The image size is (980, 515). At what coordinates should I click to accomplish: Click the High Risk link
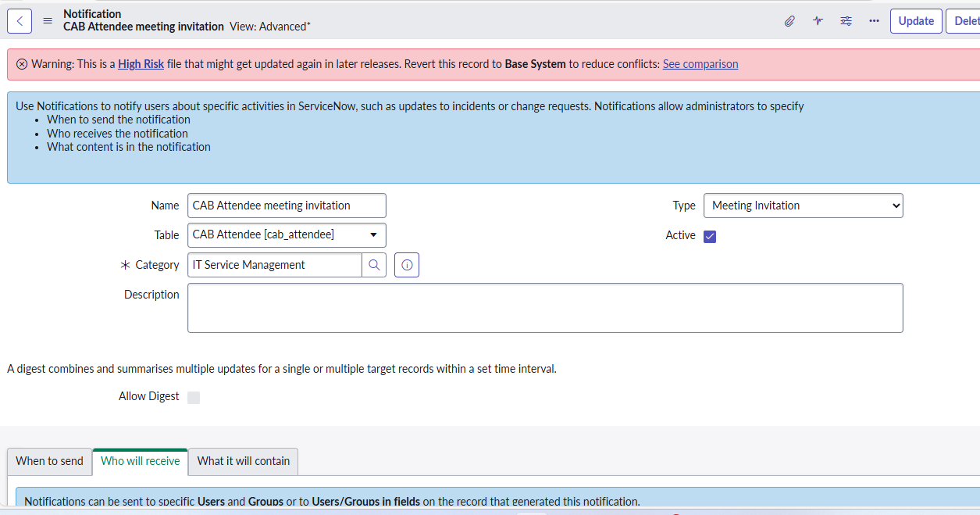tap(141, 64)
